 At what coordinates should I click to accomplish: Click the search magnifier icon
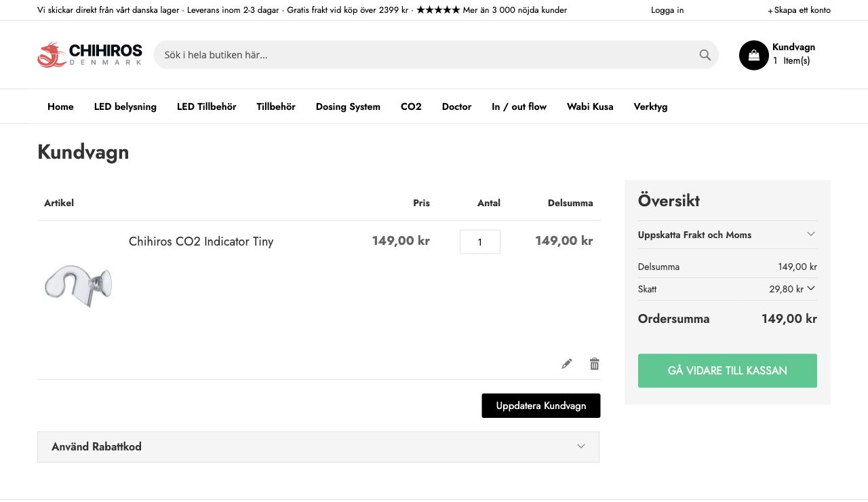click(x=705, y=55)
